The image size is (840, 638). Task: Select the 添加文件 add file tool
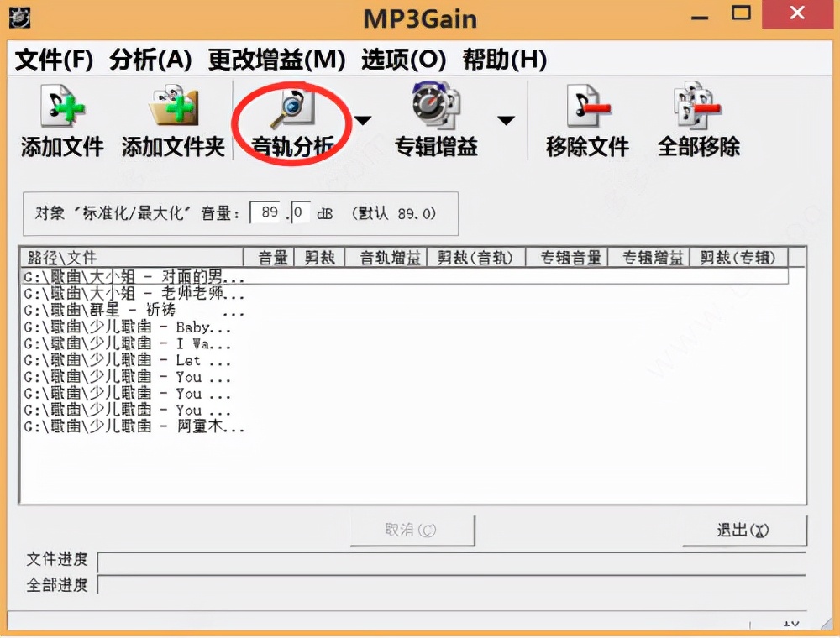point(61,122)
